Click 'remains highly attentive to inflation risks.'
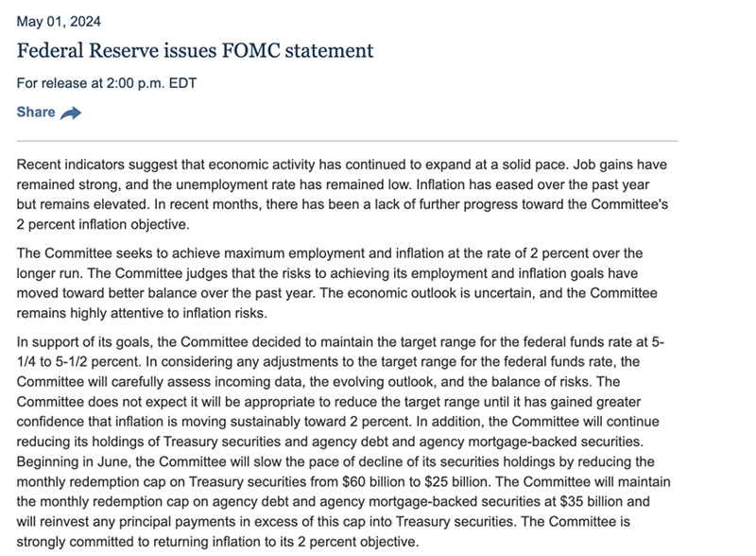The image size is (756, 556). point(142,313)
